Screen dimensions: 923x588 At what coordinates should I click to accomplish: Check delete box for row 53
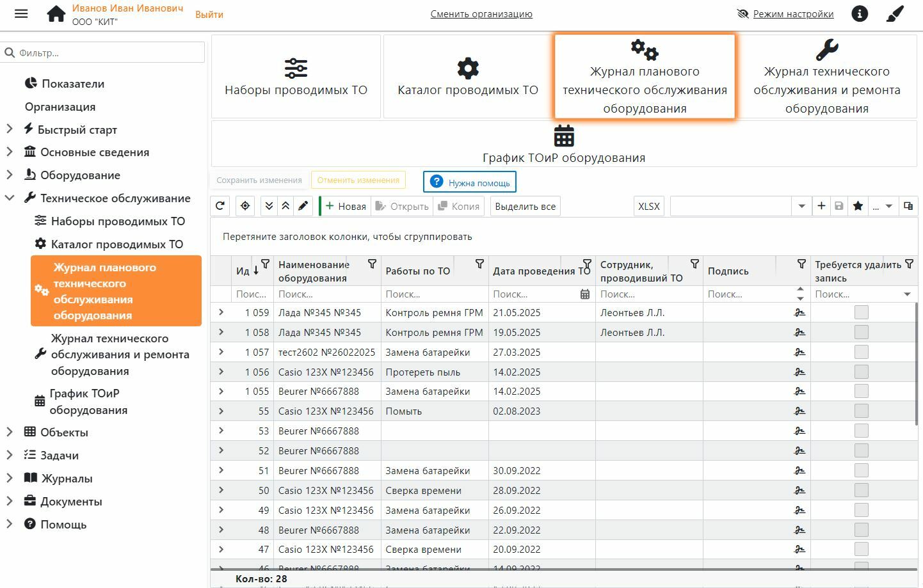tap(862, 431)
